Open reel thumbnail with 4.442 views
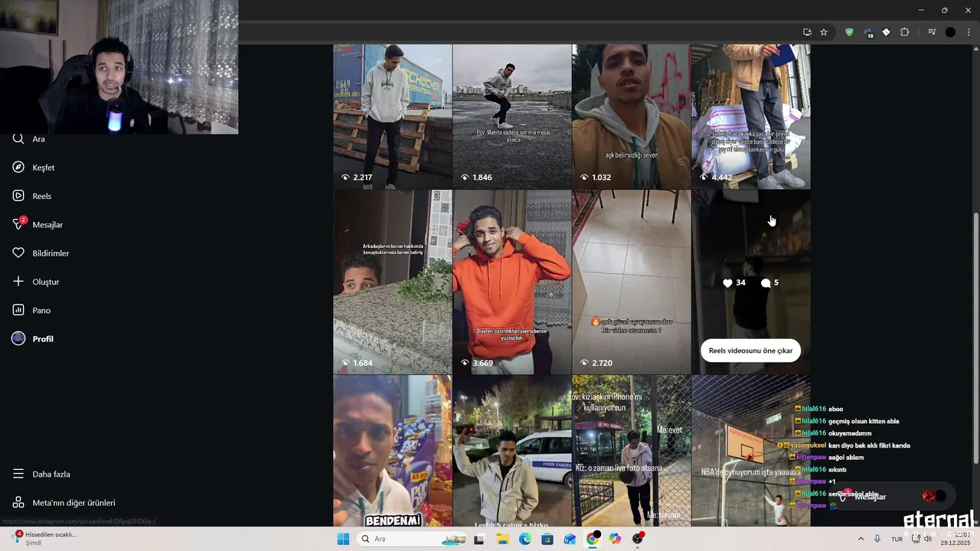 pyautogui.click(x=750, y=116)
